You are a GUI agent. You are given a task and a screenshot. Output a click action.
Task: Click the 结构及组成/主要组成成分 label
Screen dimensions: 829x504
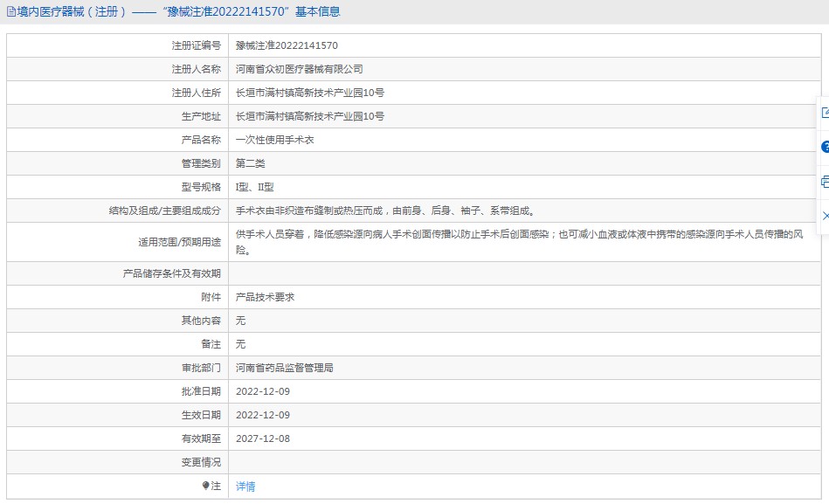165,211
